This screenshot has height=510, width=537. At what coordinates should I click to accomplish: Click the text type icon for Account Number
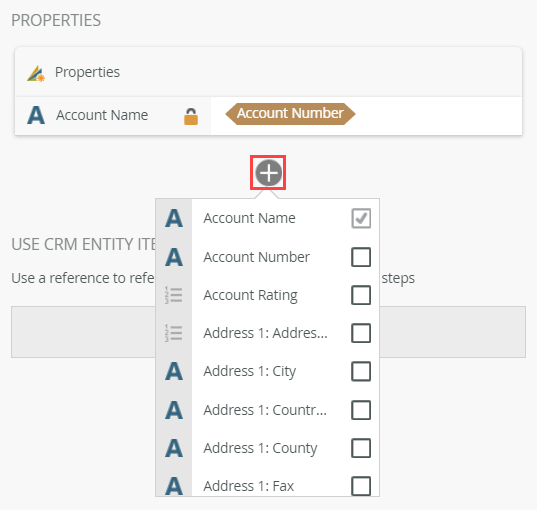click(x=174, y=257)
